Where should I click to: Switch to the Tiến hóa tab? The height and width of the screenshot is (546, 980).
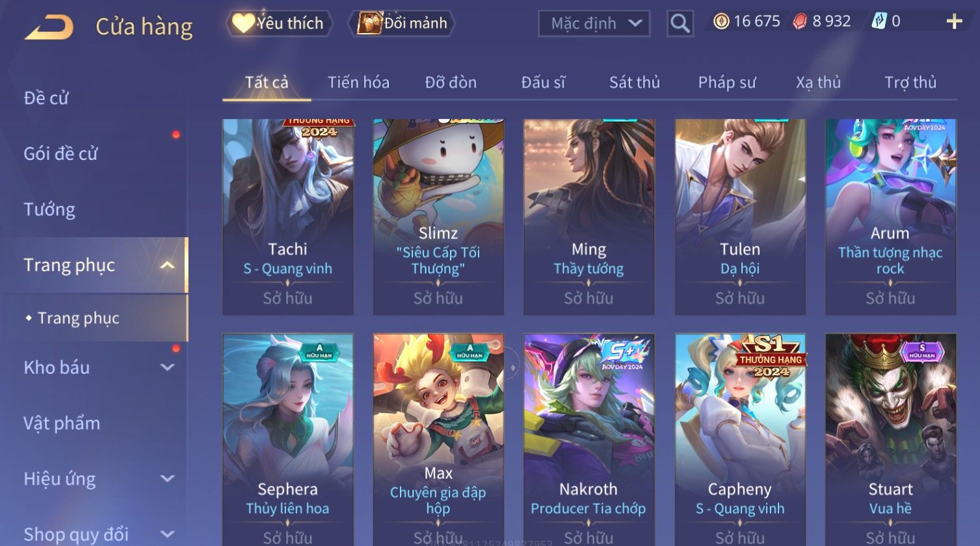pyautogui.click(x=358, y=83)
